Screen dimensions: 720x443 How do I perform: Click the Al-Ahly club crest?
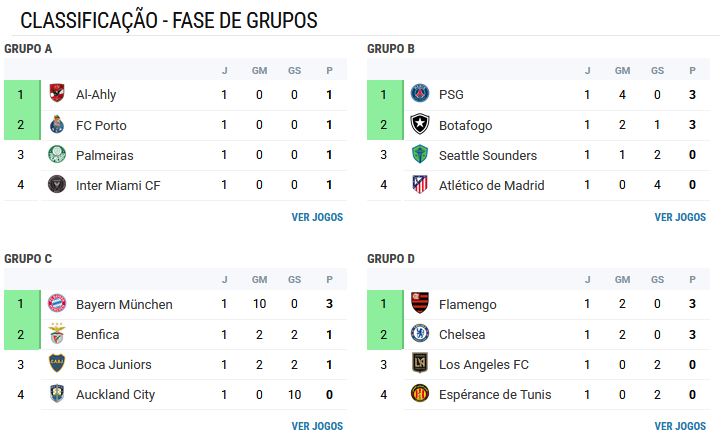tap(57, 94)
